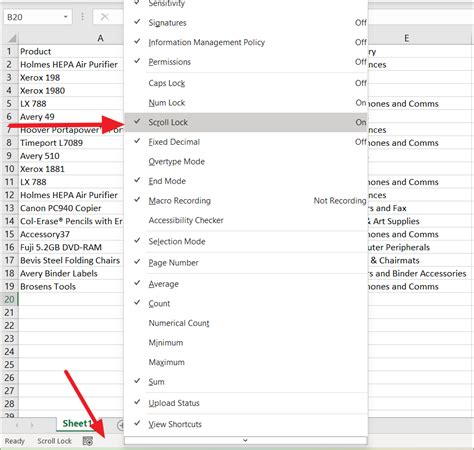
Task: Click cell Bevis Steel Folding Chairs
Action: (x=71, y=260)
